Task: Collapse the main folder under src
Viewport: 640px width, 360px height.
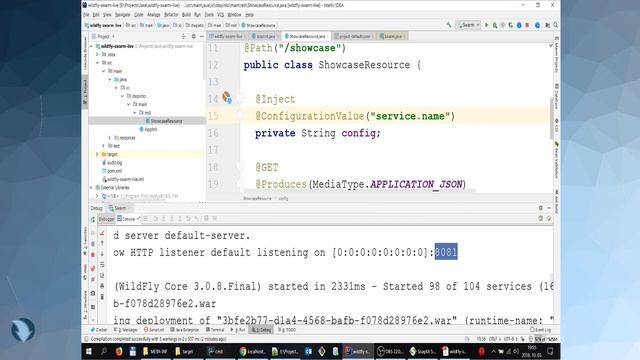Action: click(104, 71)
